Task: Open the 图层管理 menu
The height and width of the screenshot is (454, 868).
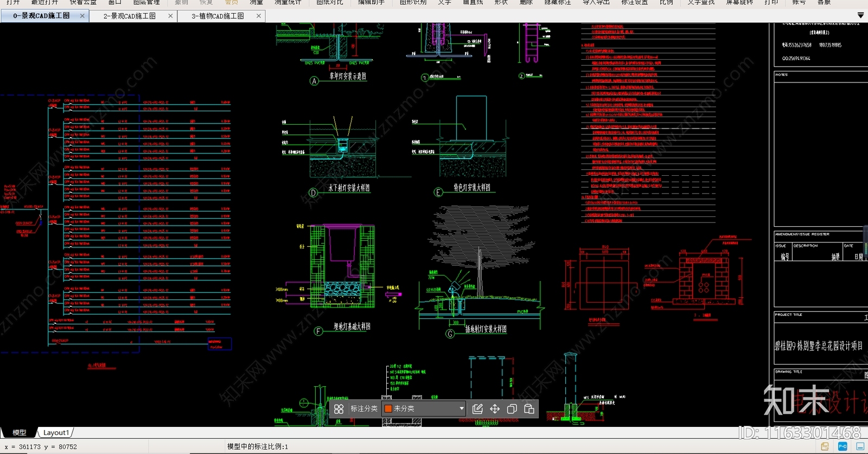Action: 146,2
